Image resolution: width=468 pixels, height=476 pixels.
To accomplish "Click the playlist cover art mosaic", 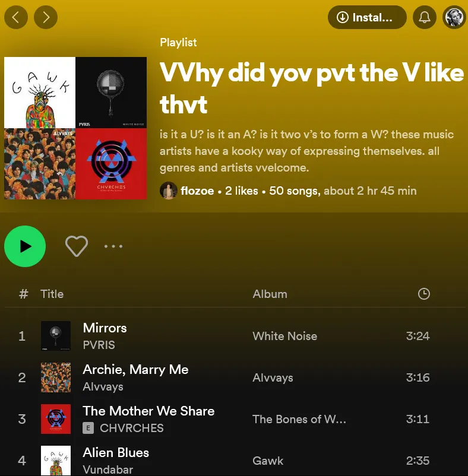I will coord(75,128).
